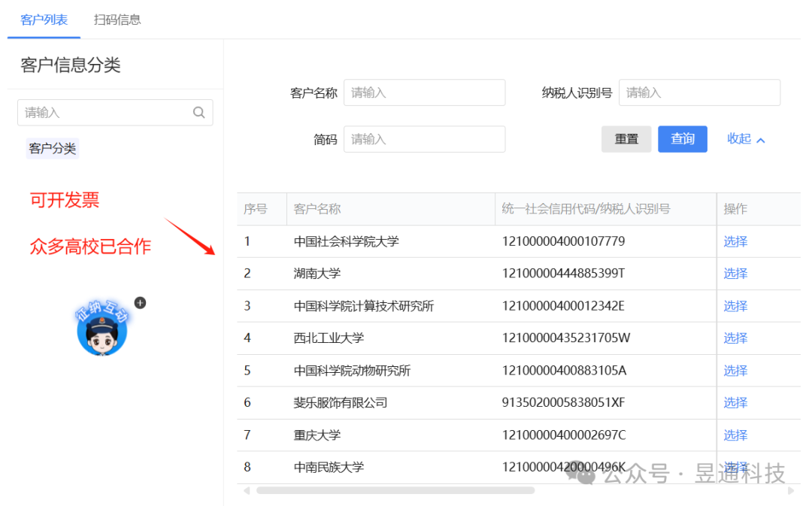The width and height of the screenshot is (812, 506).
Task: Collapse the filters with the 收起 chevron
Action: coord(746,139)
